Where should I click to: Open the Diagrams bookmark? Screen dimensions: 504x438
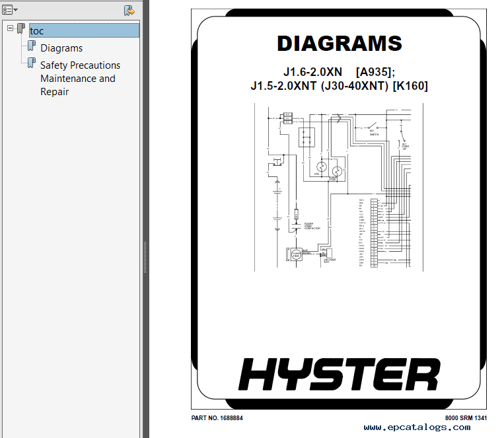pos(61,48)
